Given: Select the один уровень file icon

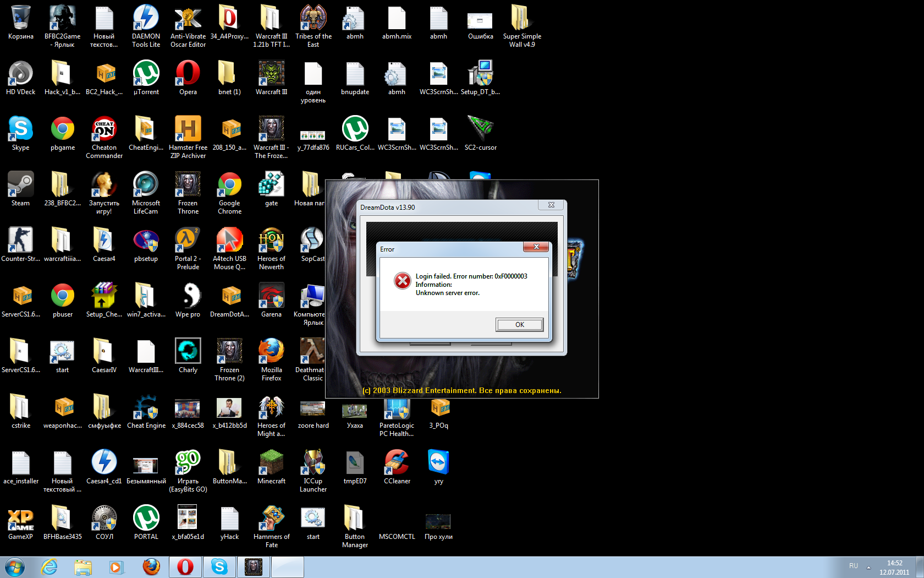Looking at the screenshot, I should [313, 82].
